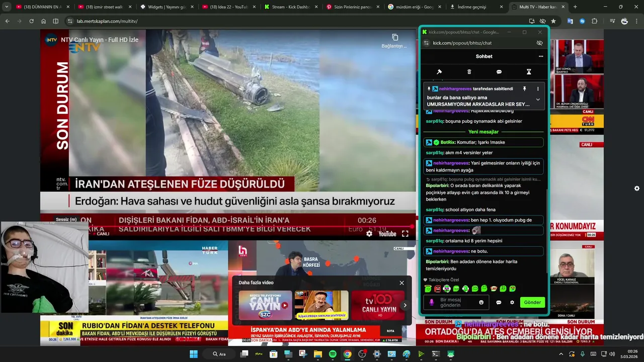Image resolution: width=644 pixels, height=362 pixels.
Task: Unpin the message via the pin icon
Action: 524,89
